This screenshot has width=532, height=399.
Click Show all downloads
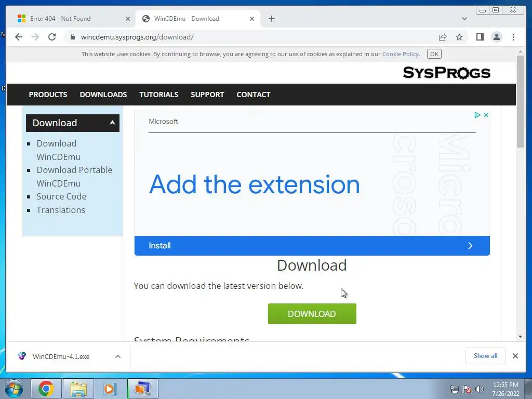pos(486,356)
